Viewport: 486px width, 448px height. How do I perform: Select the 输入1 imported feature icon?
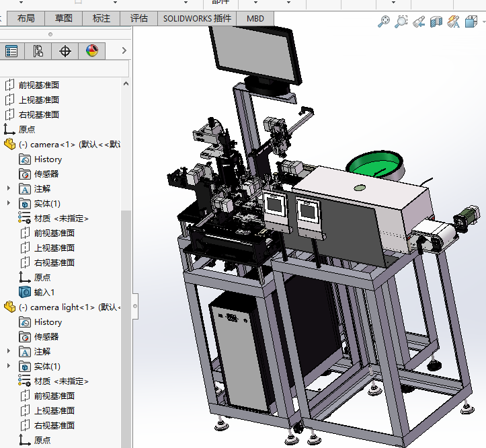click(25, 292)
